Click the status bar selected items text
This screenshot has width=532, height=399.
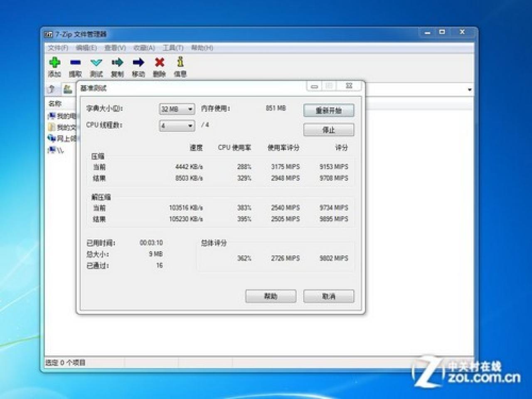pos(65,362)
